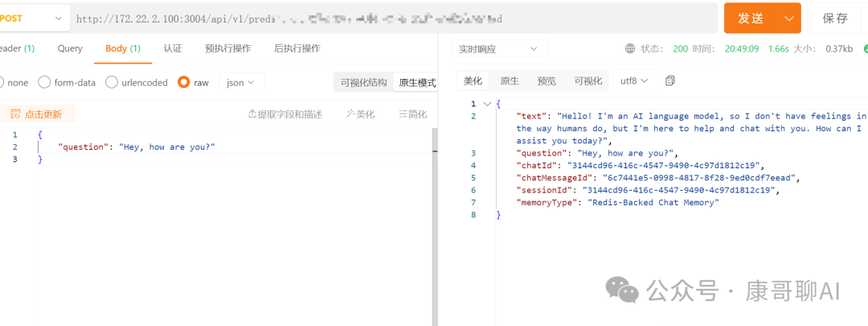
Task: Click the request URL input field
Action: click(x=393, y=19)
